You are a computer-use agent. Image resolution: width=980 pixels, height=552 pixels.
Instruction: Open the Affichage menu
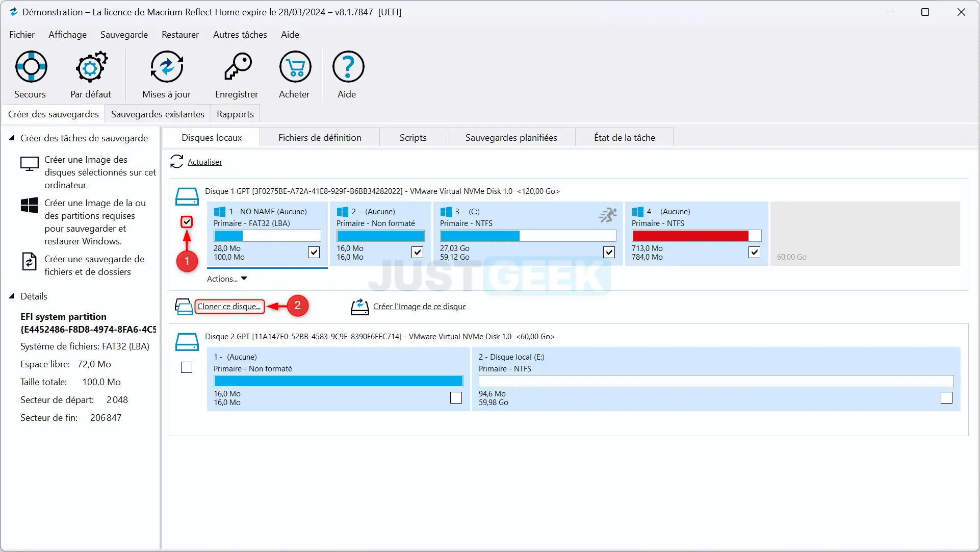point(67,34)
